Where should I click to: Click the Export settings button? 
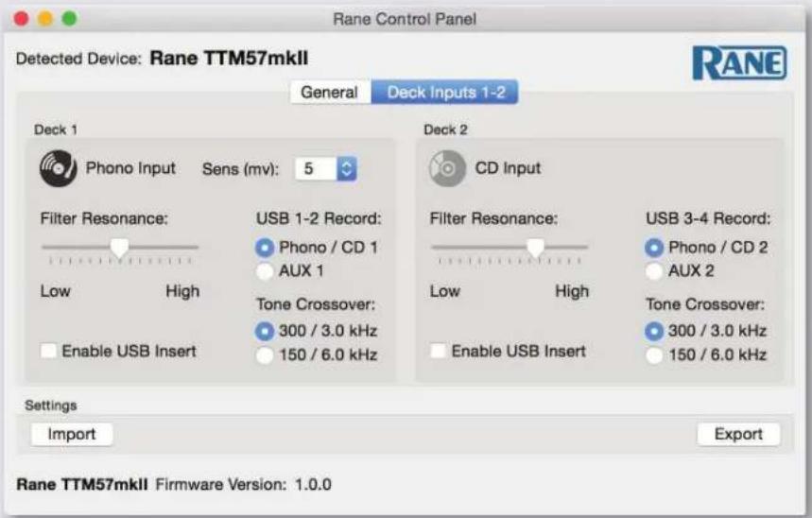(738, 434)
